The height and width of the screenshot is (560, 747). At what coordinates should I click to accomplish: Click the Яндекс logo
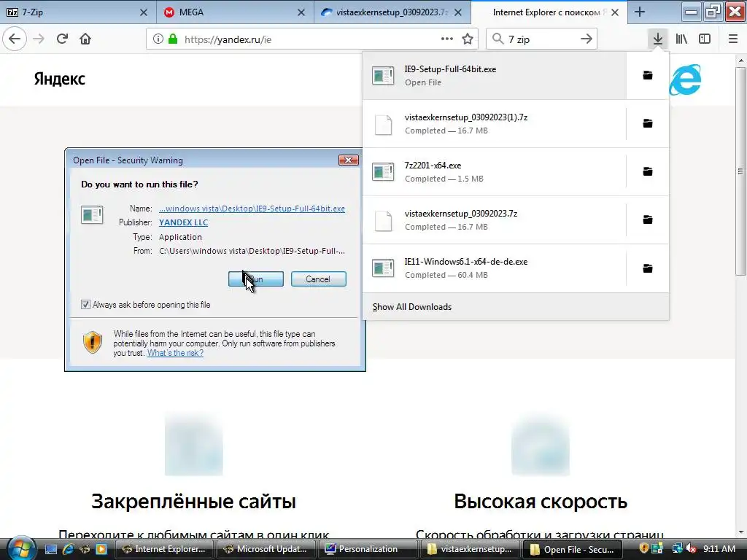tap(60, 79)
